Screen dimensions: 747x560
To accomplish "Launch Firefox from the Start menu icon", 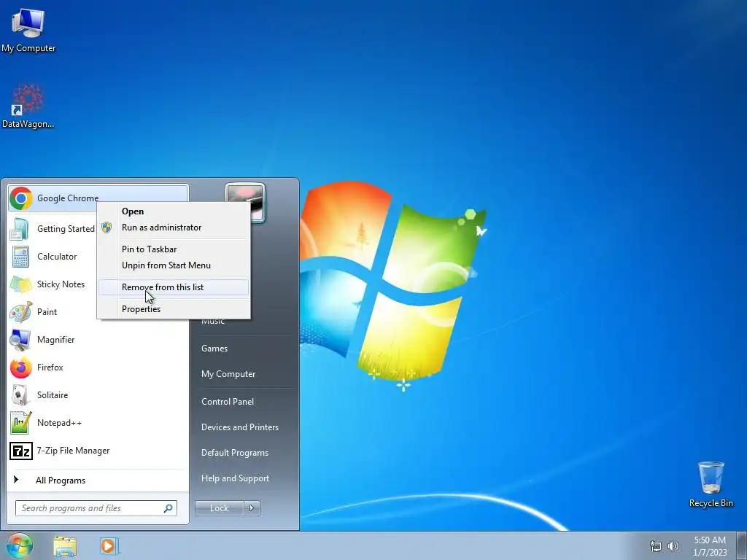I will (20, 367).
